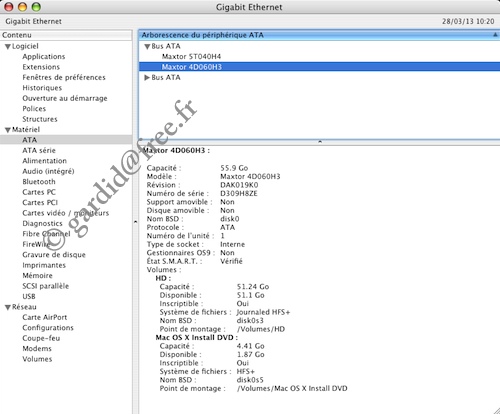
Task: Select Imprimantes in the sidebar
Action: (44, 265)
